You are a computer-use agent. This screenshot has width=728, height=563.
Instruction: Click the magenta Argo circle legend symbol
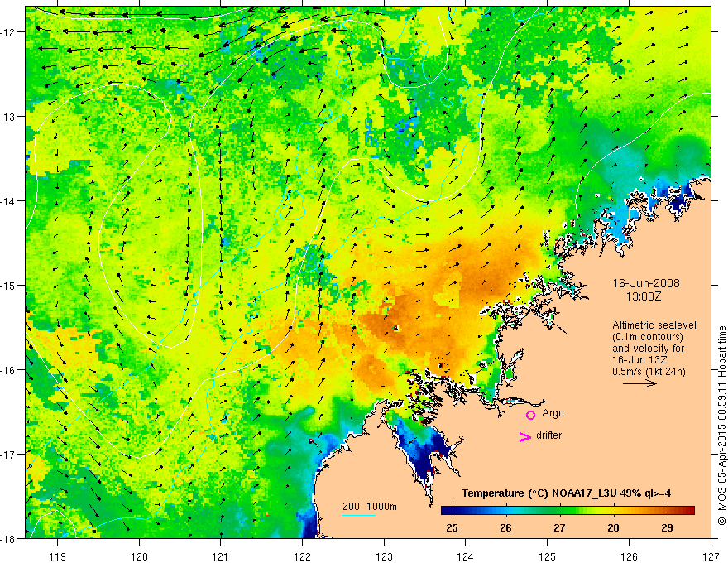click(x=530, y=415)
